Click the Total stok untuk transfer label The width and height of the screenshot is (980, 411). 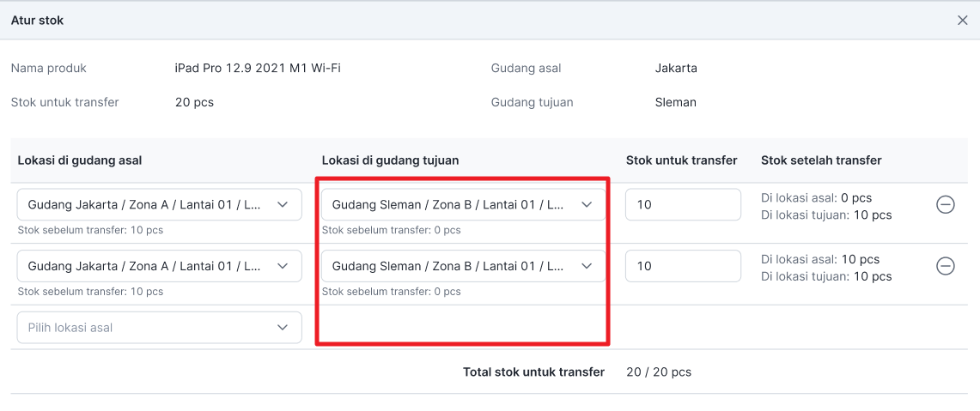click(x=533, y=372)
